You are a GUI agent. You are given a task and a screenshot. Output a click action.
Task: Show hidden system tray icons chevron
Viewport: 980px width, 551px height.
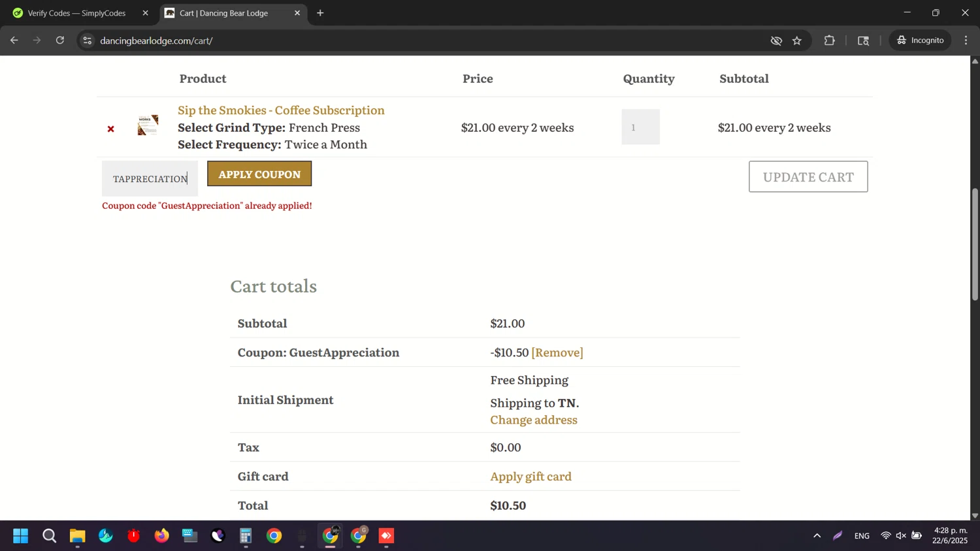(x=817, y=536)
